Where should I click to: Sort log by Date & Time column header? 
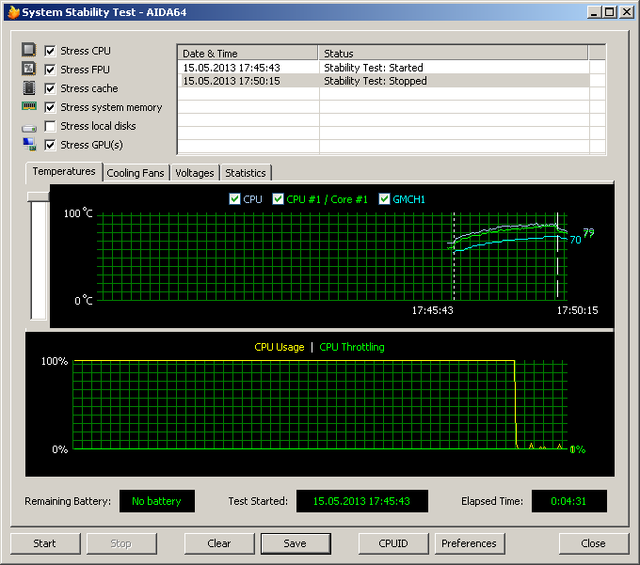[x=247, y=53]
